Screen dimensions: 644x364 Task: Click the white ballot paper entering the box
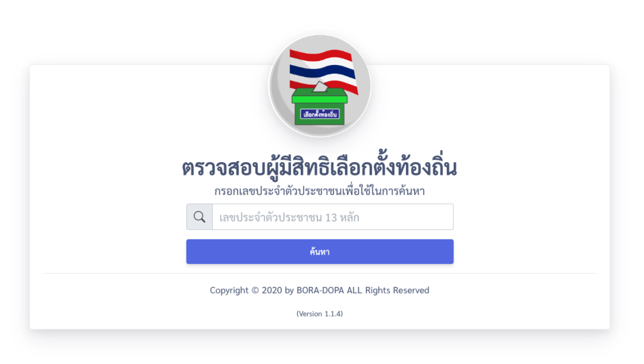click(319, 86)
